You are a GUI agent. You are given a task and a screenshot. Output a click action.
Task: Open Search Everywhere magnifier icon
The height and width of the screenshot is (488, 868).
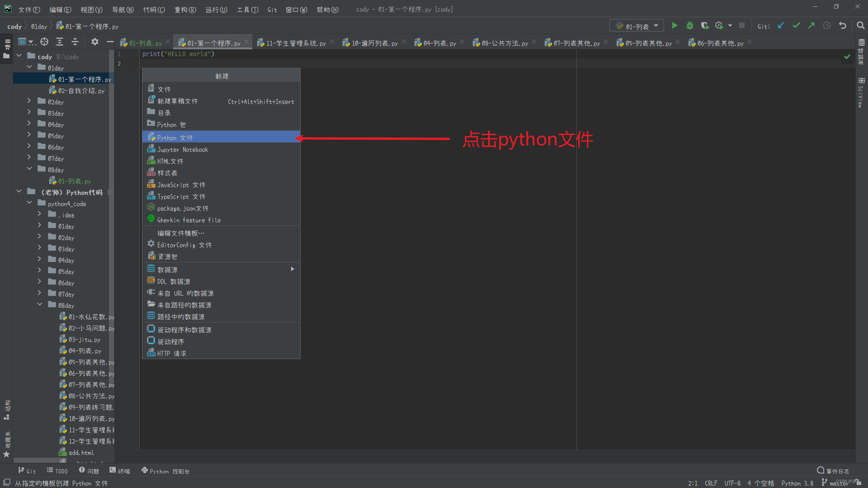861,26
